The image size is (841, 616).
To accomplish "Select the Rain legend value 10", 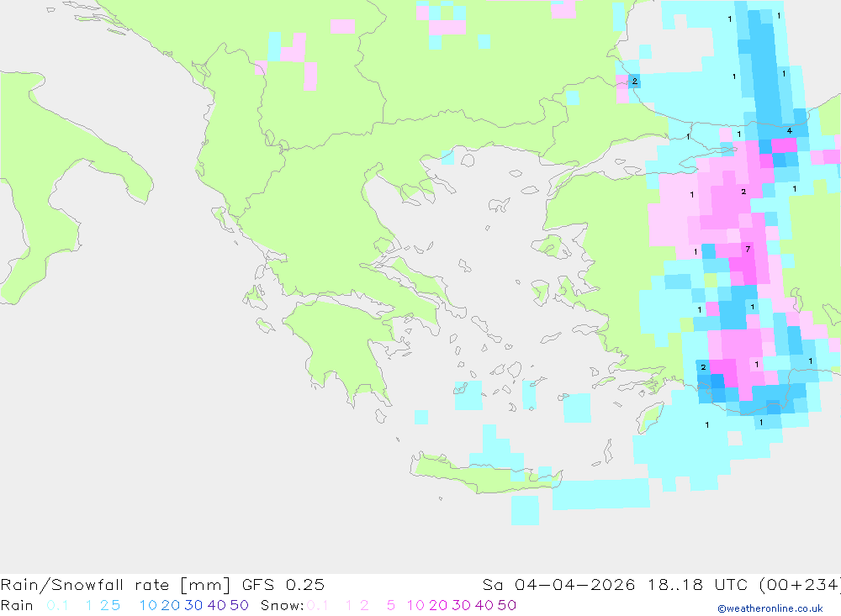I will point(148,605).
